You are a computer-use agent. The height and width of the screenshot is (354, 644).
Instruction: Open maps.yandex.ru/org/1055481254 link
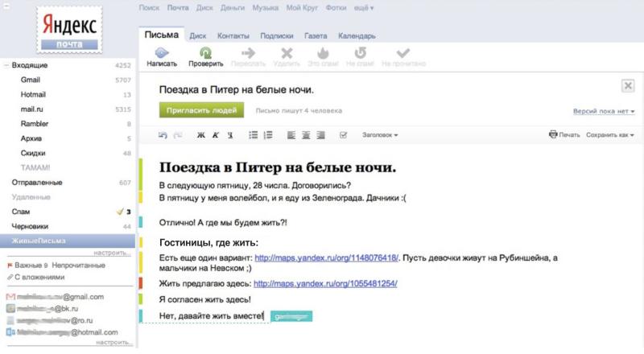tap(325, 283)
